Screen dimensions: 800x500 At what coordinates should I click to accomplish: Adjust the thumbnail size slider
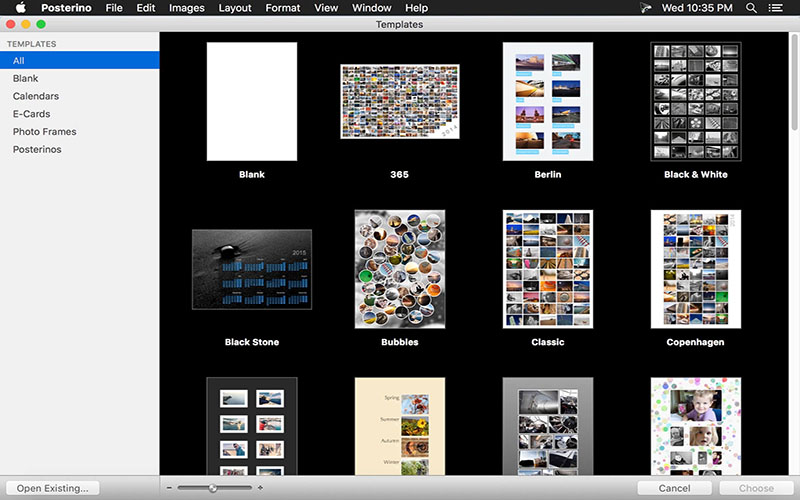[x=215, y=488]
